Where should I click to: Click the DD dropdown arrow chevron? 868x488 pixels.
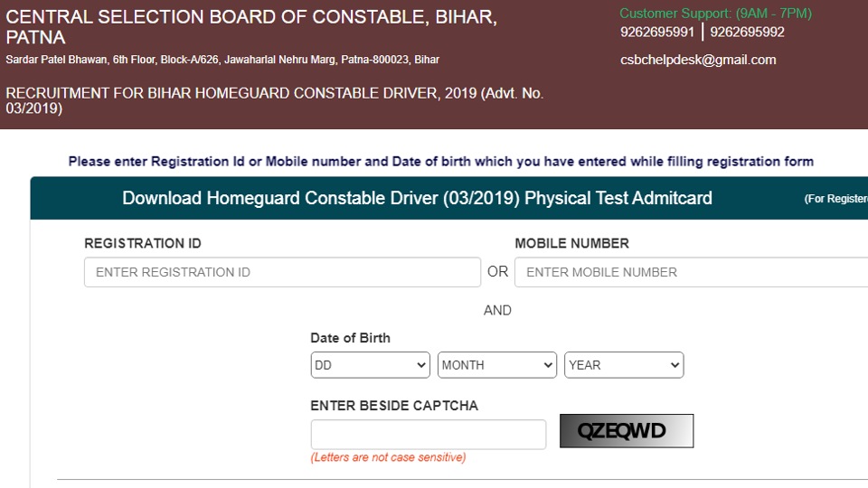(x=421, y=365)
